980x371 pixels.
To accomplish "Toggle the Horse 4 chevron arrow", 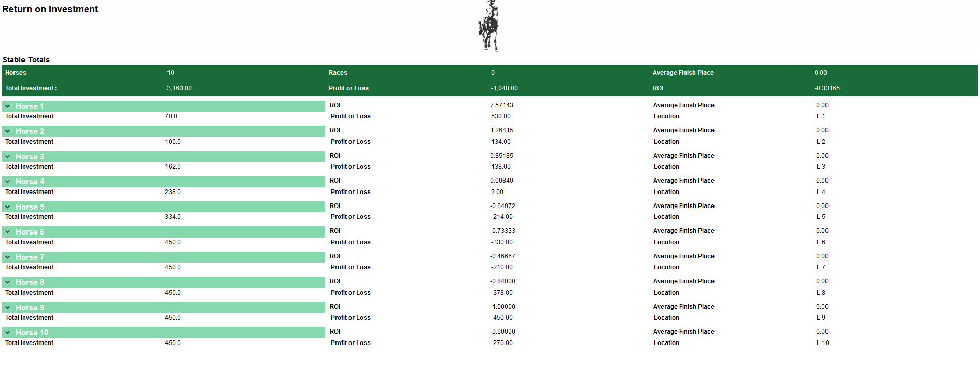I will click(x=8, y=182).
